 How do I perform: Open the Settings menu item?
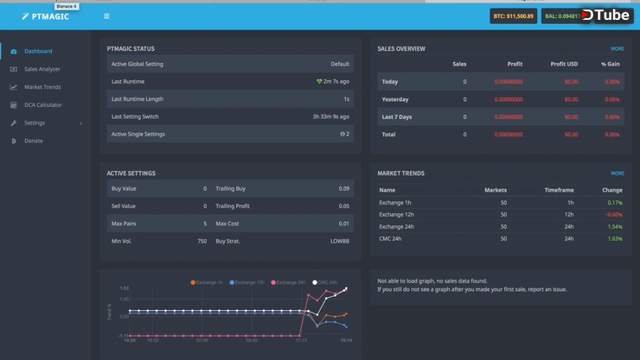coord(35,123)
